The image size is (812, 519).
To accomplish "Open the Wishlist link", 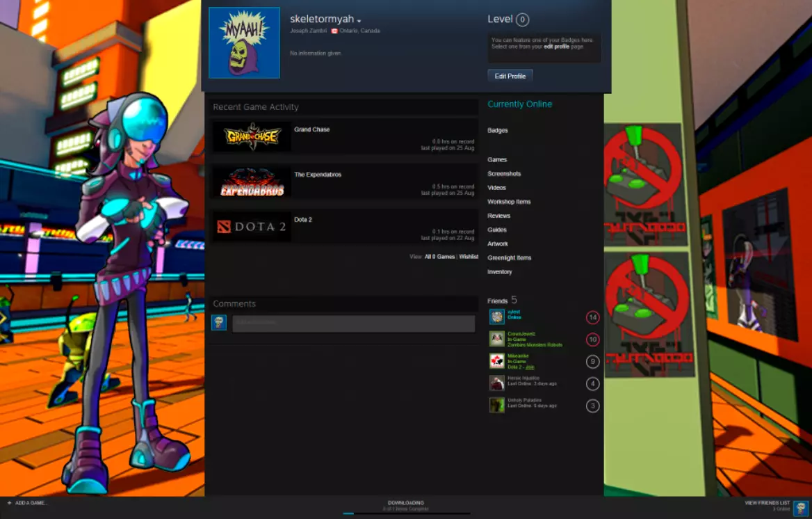I will tap(469, 257).
